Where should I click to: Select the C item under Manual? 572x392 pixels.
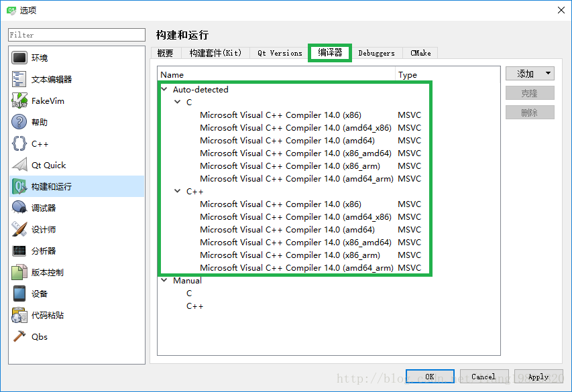pyautogui.click(x=189, y=293)
